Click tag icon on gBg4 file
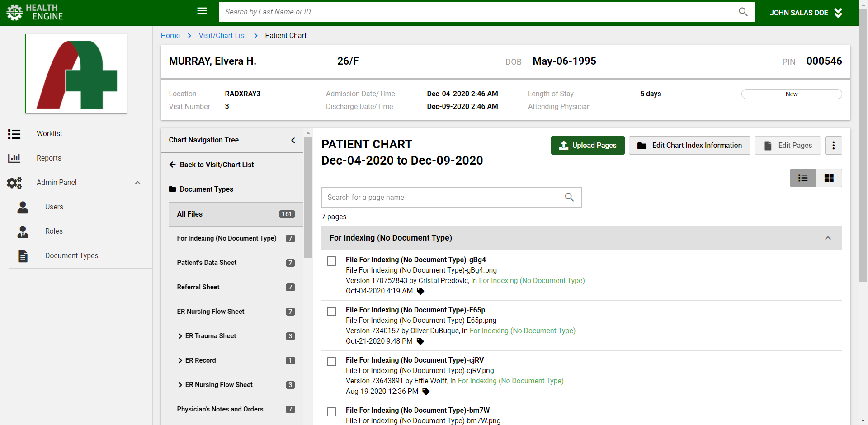The height and width of the screenshot is (425, 868). (420, 291)
